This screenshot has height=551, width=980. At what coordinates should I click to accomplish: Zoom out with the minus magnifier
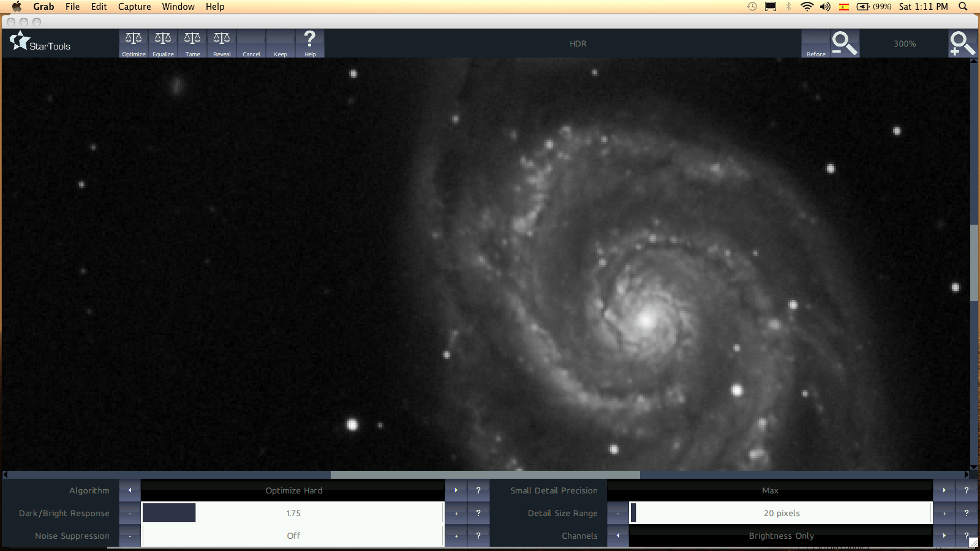click(x=845, y=43)
